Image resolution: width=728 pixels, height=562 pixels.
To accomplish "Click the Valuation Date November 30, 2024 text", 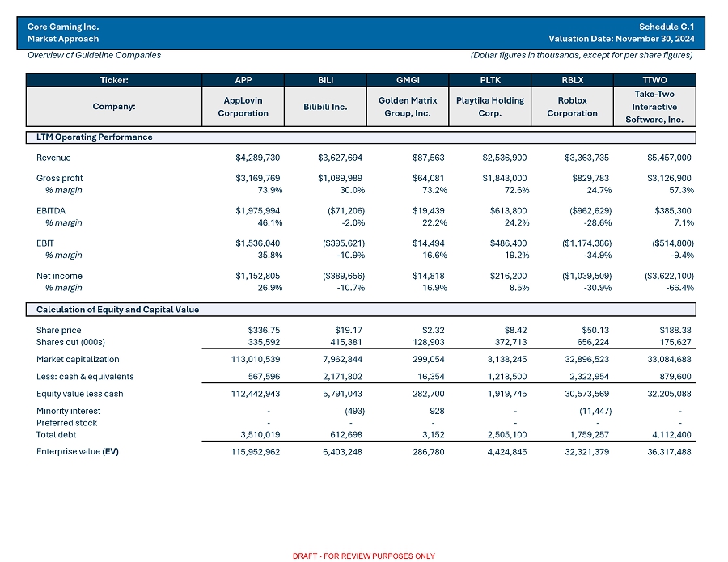I will point(621,39).
